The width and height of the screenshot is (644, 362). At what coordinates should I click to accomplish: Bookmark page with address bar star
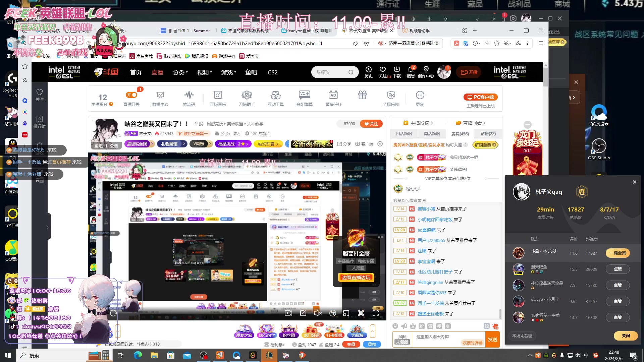[x=366, y=43]
